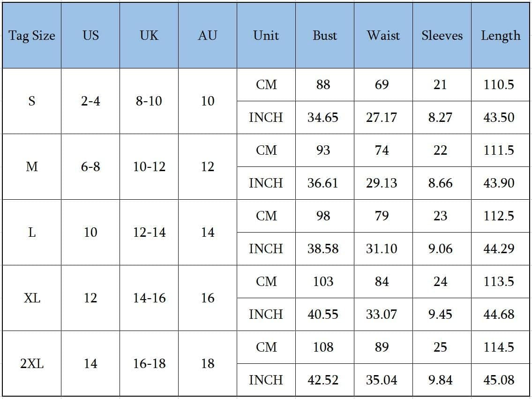Click the Tag Size column header
532x399 pixels.
tap(31, 36)
